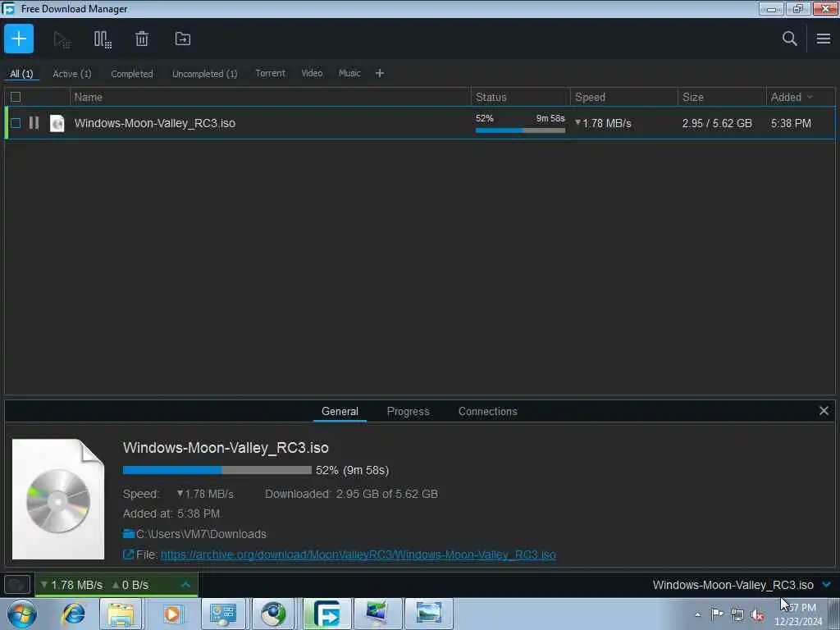This screenshot has height=630, width=840.
Task: Select the Windows-Moon-Valley_RC3.iso file name in list
Action: (x=155, y=123)
